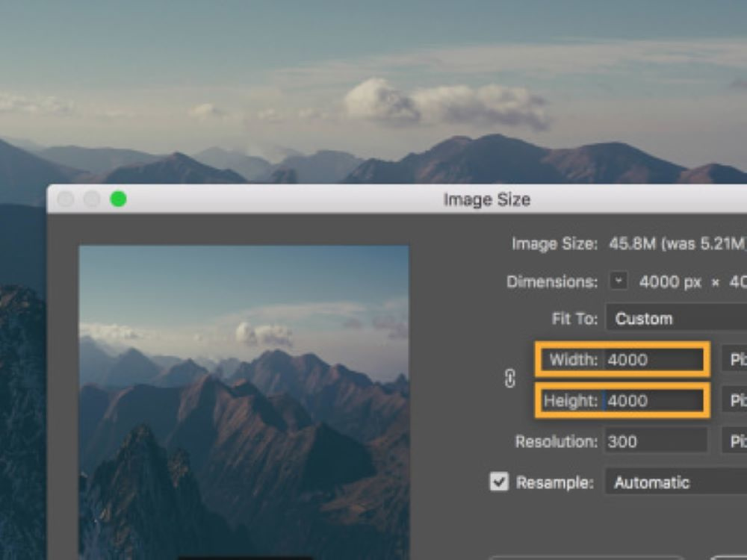Click the Image Size dialog title
Image resolution: width=747 pixels, height=560 pixels.
[x=486, y=199]
